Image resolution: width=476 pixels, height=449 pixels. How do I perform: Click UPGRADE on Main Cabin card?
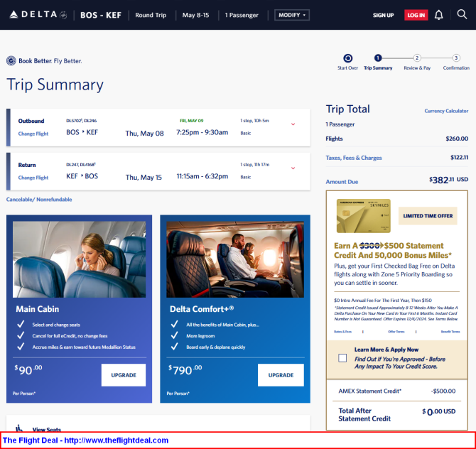(124, 375)
